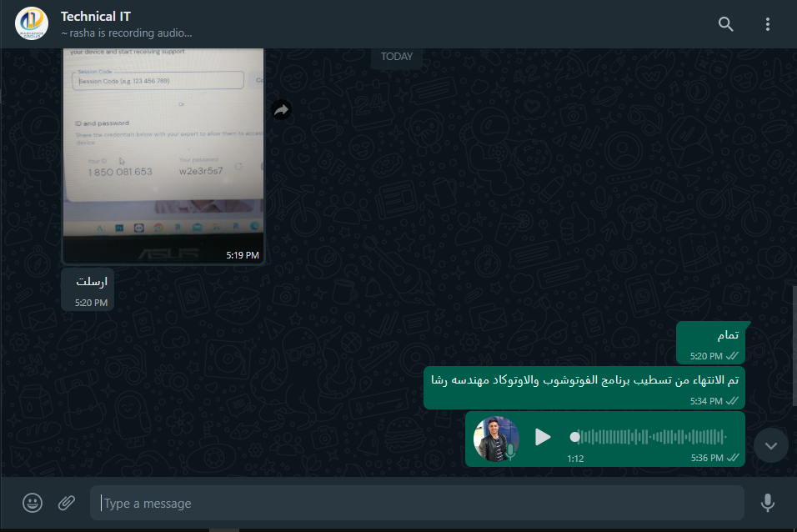The width and height of the screenshot is (797, 532).
Task: Open the emoji picker
Action: [33, 503]
